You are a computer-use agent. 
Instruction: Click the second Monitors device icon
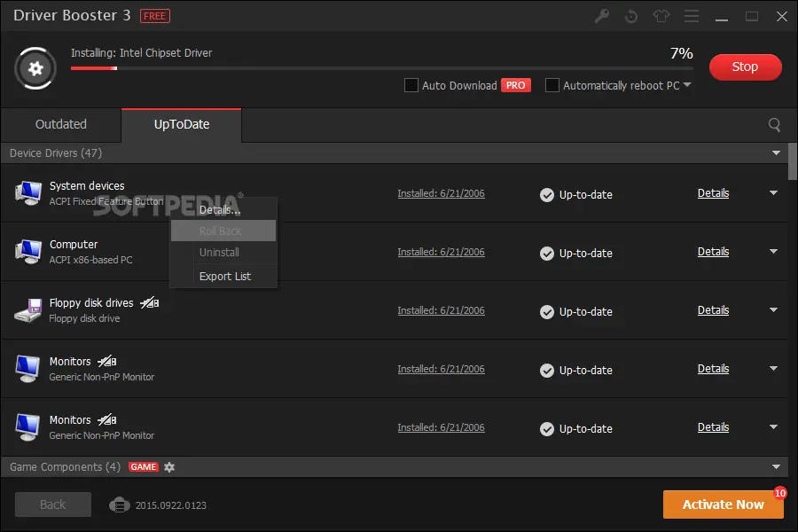(28, 427)
